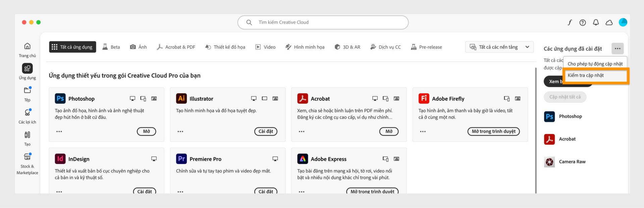Viewport: 644px width, 208px height.
Task: Open more options on Photoshop card
Action: [x=59, y=131]
